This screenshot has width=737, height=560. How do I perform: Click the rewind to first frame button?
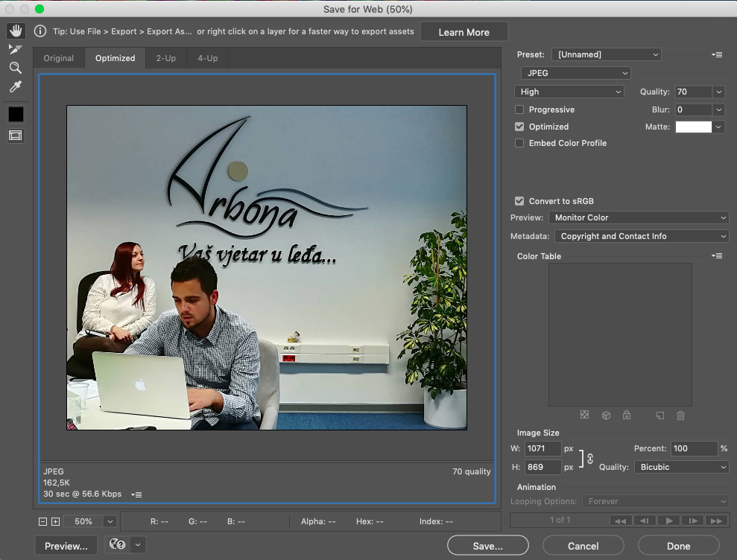pyautogui.click(x=621, y=521)
